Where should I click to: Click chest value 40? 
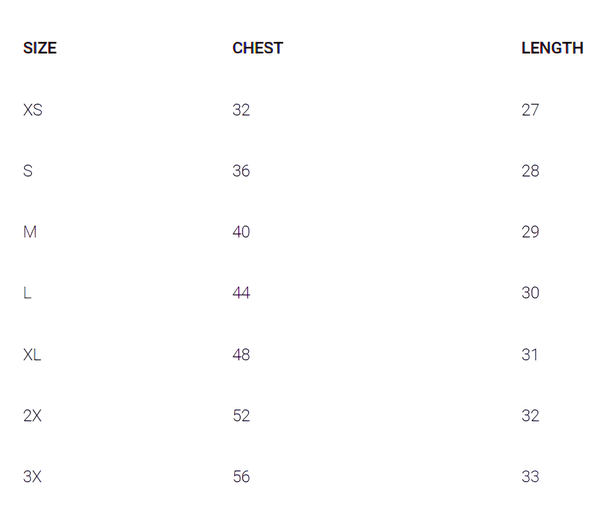click(x=241, y=232)
